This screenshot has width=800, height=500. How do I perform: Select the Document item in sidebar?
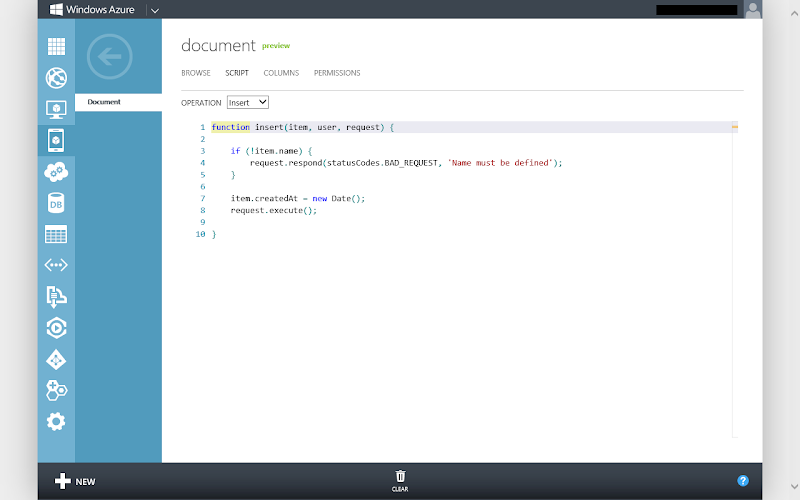[x=118, y=102]
